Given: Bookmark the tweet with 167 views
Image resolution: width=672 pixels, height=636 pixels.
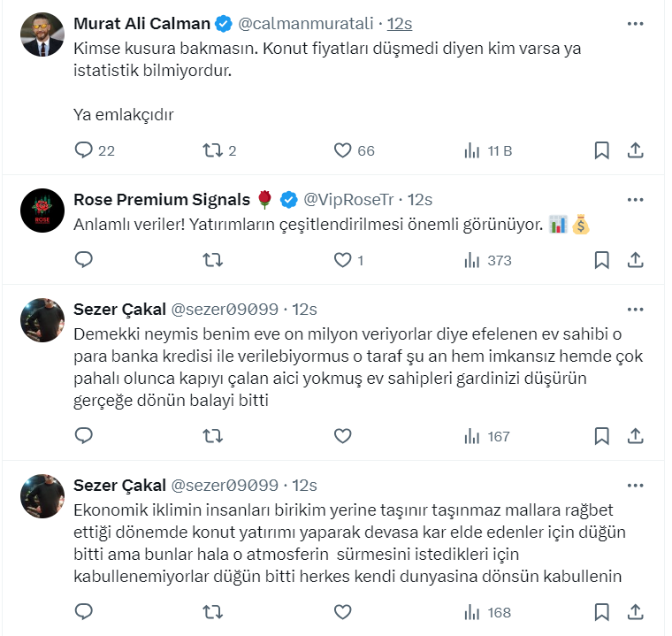Looking at the screenshot, I should pos(601,436).
